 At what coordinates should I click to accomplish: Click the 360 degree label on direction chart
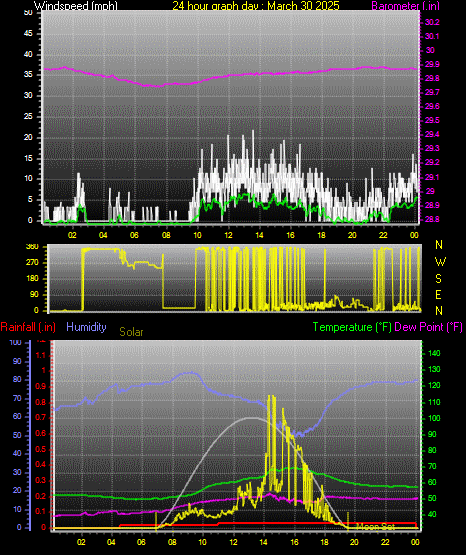click(x=32, y=247)
